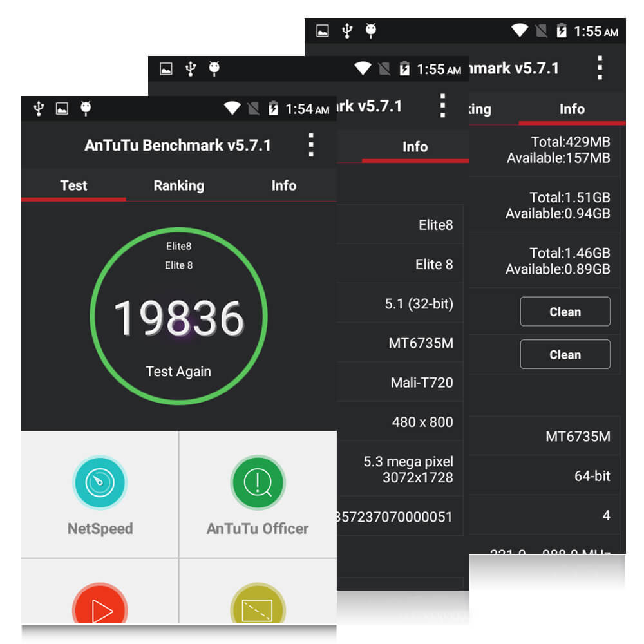Switch to the Test tab

[x=73, y=185]
